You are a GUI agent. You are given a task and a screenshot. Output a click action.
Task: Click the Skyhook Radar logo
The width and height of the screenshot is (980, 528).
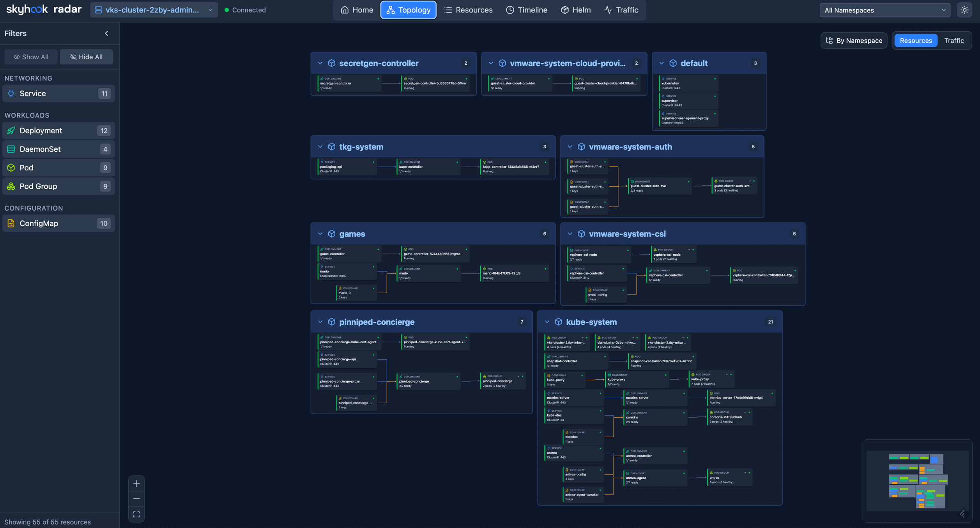[x=44, y=9]
